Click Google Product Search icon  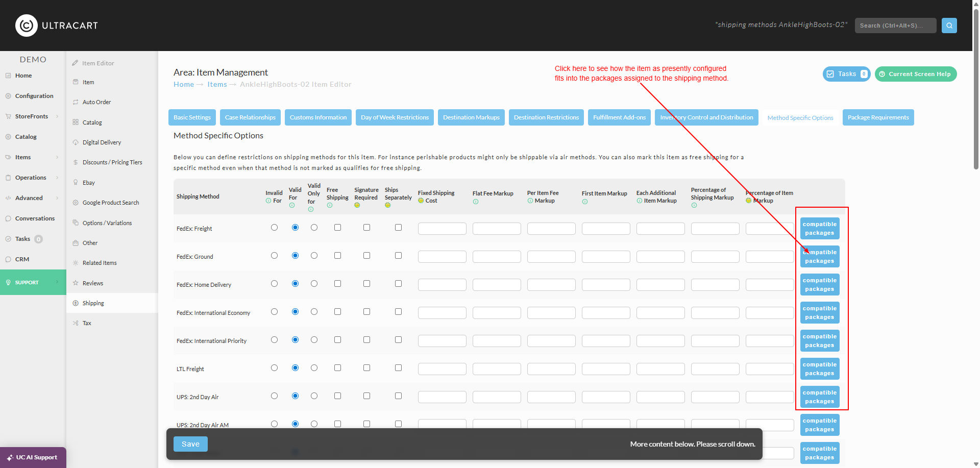pos(76,203)
